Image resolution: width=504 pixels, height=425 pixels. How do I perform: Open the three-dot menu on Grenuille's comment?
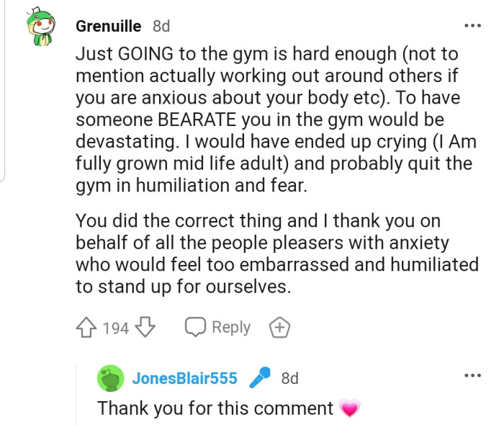[472, 27]
